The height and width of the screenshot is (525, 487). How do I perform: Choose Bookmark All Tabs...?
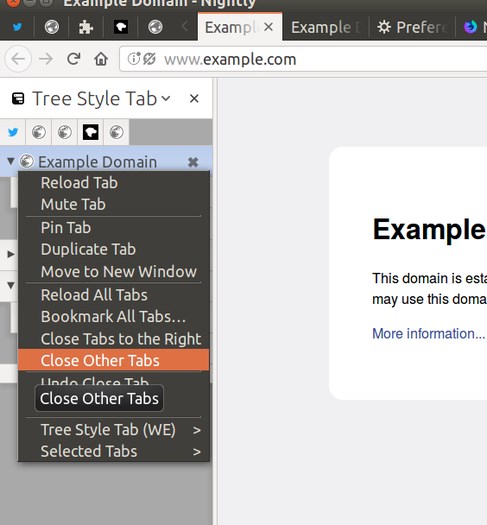(x=114, y=316)
